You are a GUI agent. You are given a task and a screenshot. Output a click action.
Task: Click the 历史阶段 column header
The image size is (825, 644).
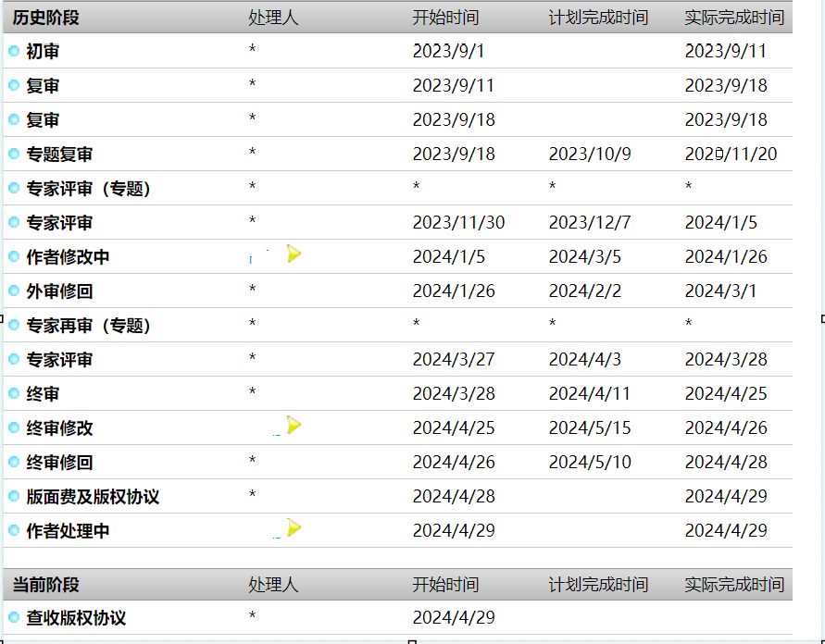coord(46,18)
